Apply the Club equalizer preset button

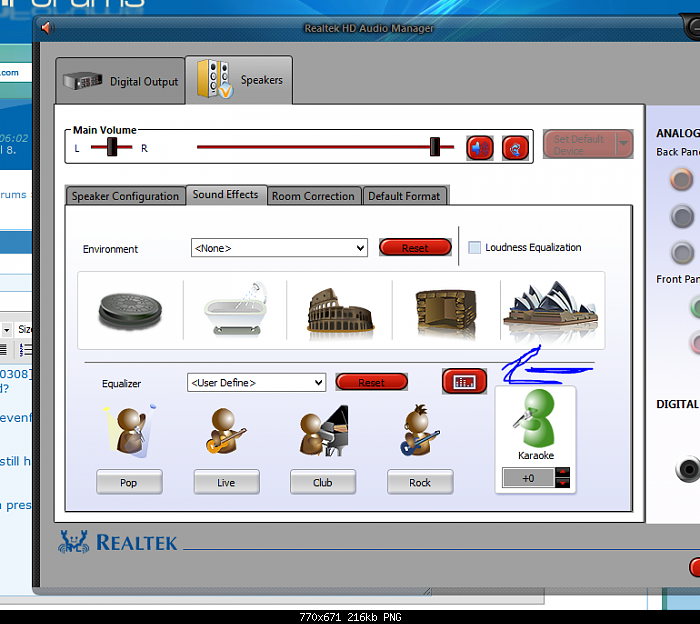point(323,482)
